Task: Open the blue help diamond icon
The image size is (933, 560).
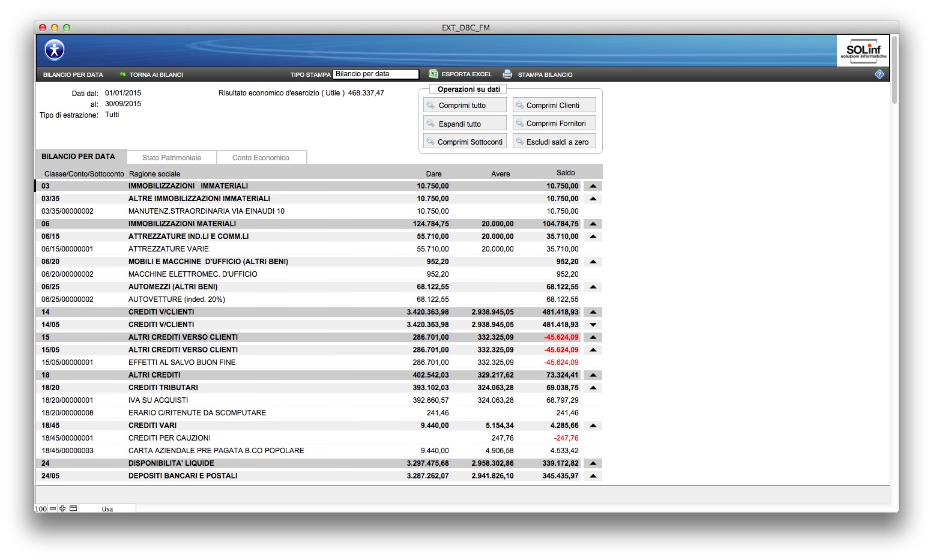Action: pos(879,74)
